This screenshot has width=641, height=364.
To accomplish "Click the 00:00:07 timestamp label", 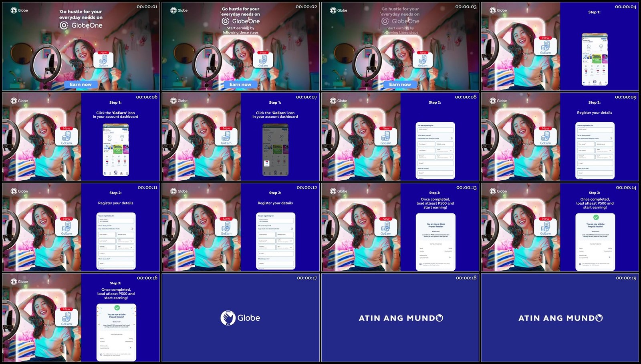I will (306, 97).
